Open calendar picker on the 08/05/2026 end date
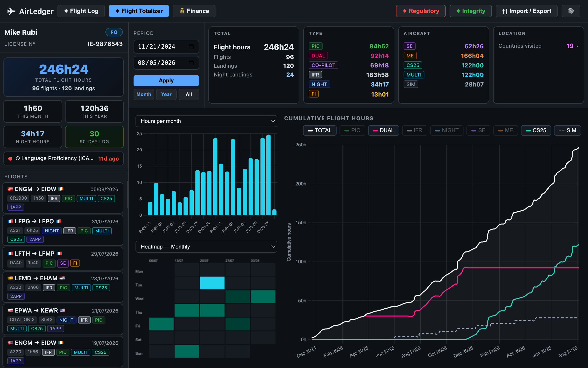 191,63
